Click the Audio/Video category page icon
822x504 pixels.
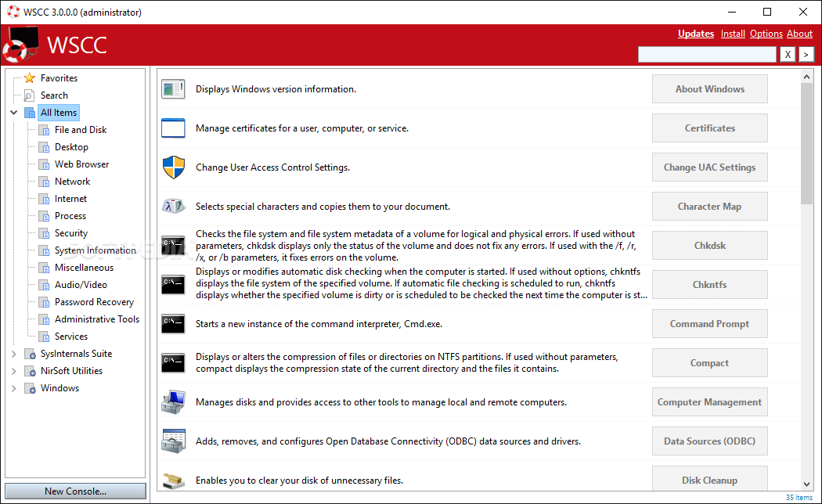coord(44,285)
